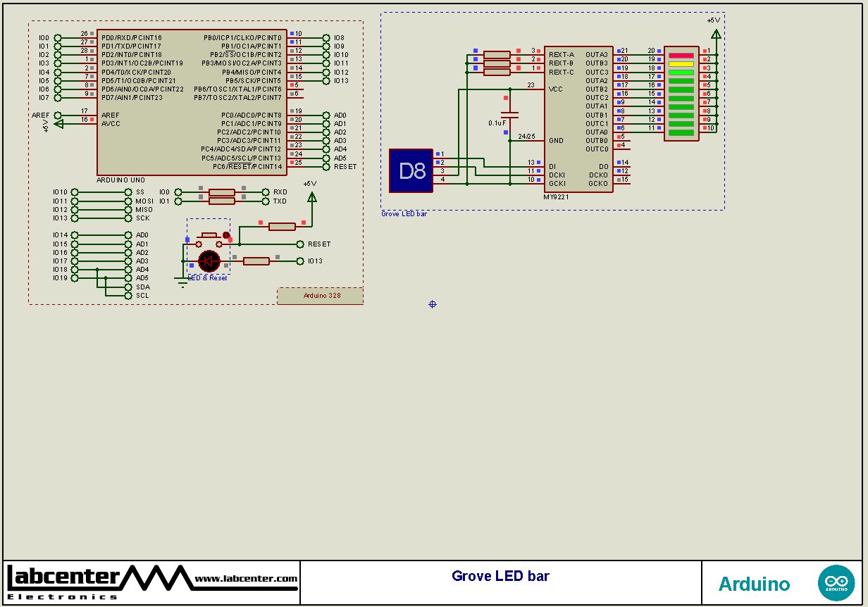The image size is (868, 607).
Task: Click the origin crosshair marker on sheet
Action: tap(433, 304)
